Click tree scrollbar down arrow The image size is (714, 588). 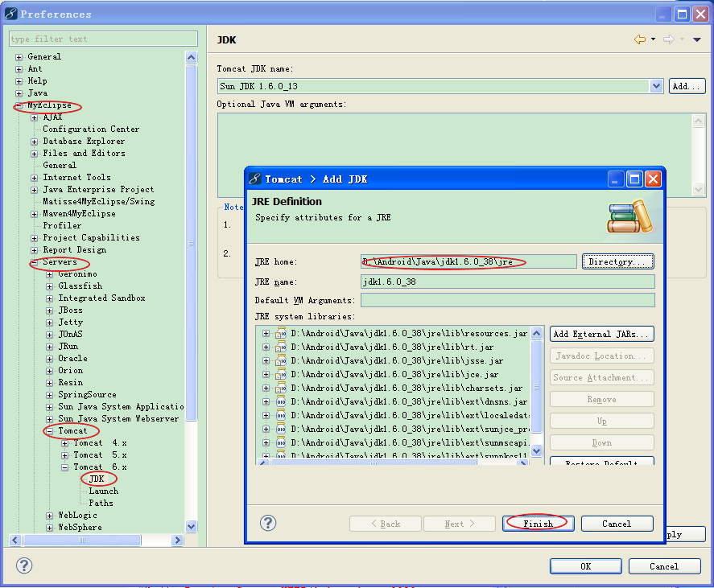point(192,527)
